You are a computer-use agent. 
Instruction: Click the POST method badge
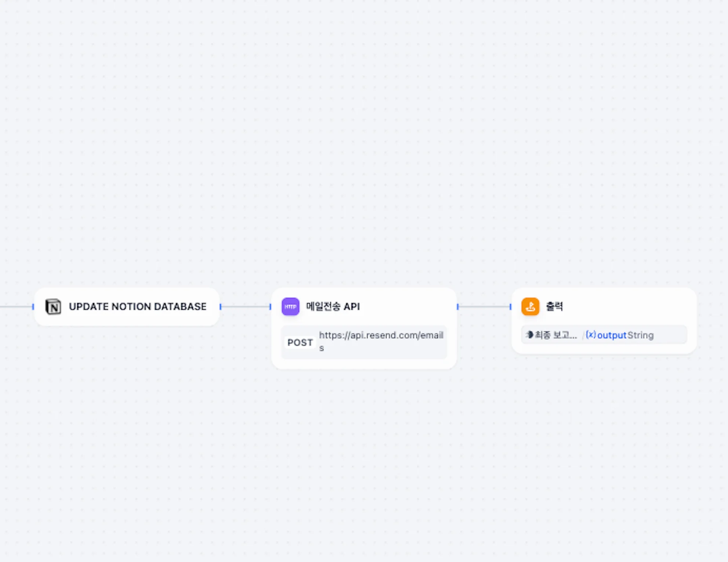300,342
